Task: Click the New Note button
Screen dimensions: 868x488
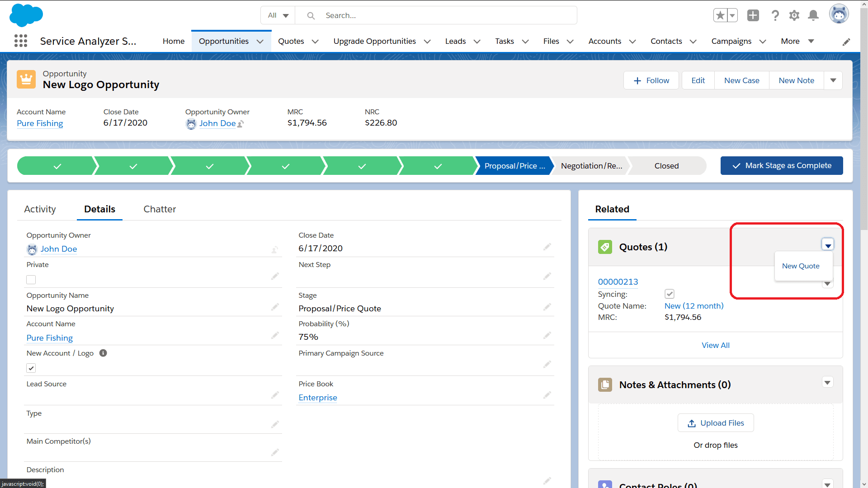Action: click(796, 80)
